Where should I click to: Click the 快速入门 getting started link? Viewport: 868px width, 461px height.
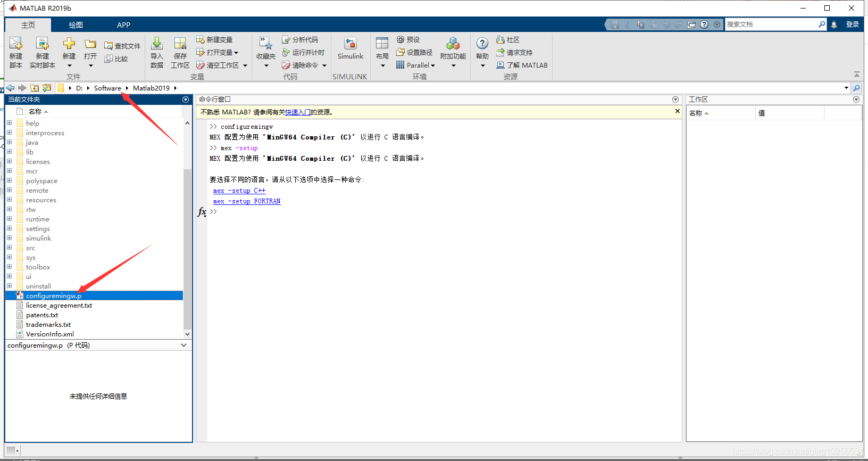coord(298,112)
